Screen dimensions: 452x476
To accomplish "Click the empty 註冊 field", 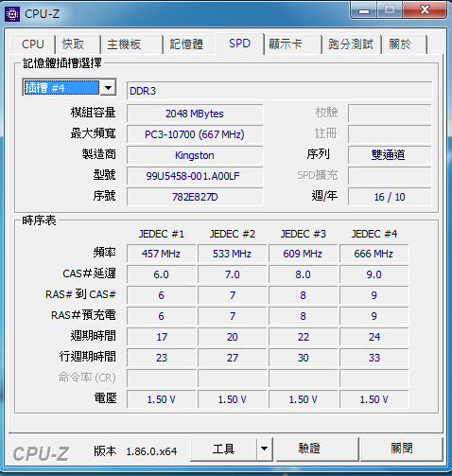I will tap(390, 134).
